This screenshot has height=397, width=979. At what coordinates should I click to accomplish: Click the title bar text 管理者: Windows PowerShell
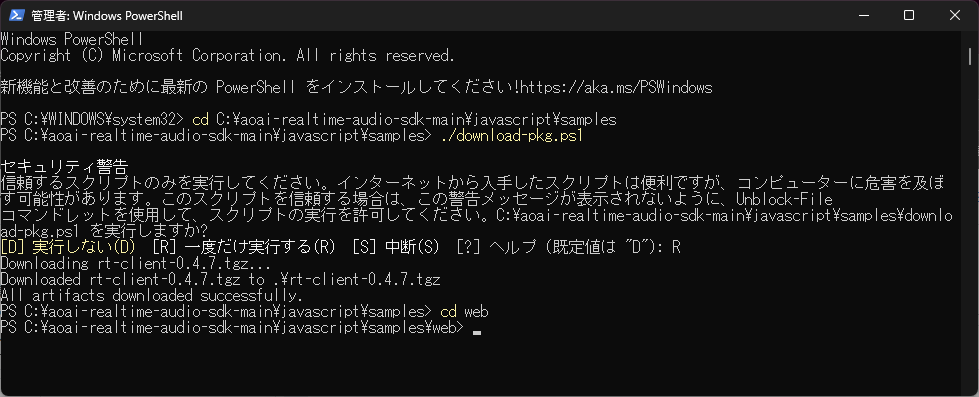click(107, 16)
